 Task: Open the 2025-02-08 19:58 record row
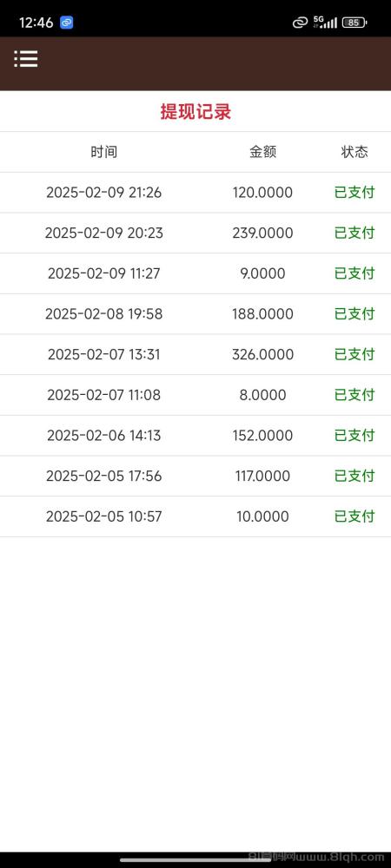pos(195,314)
